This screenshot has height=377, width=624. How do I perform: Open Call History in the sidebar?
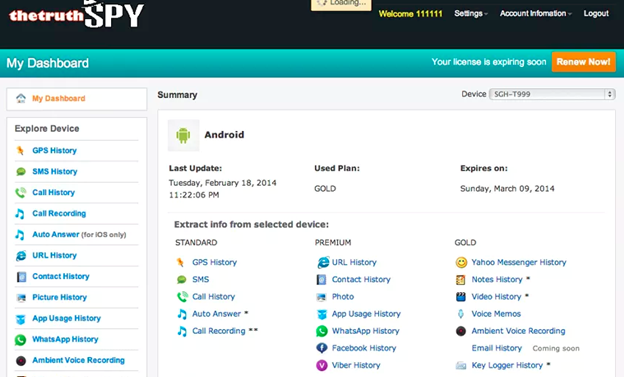click(x=53, y=193)
